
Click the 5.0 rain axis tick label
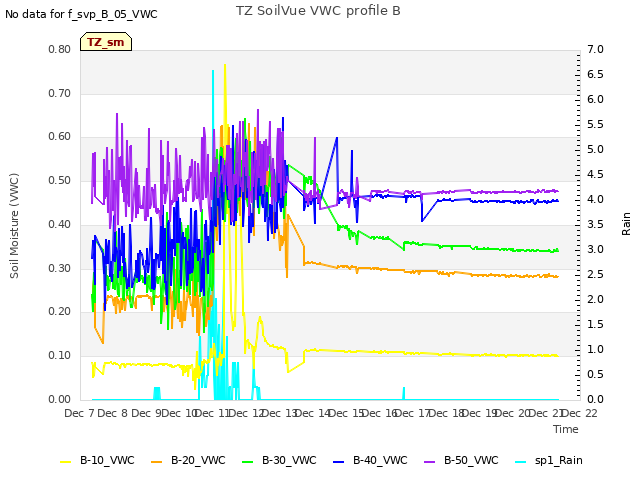[595, 149]
